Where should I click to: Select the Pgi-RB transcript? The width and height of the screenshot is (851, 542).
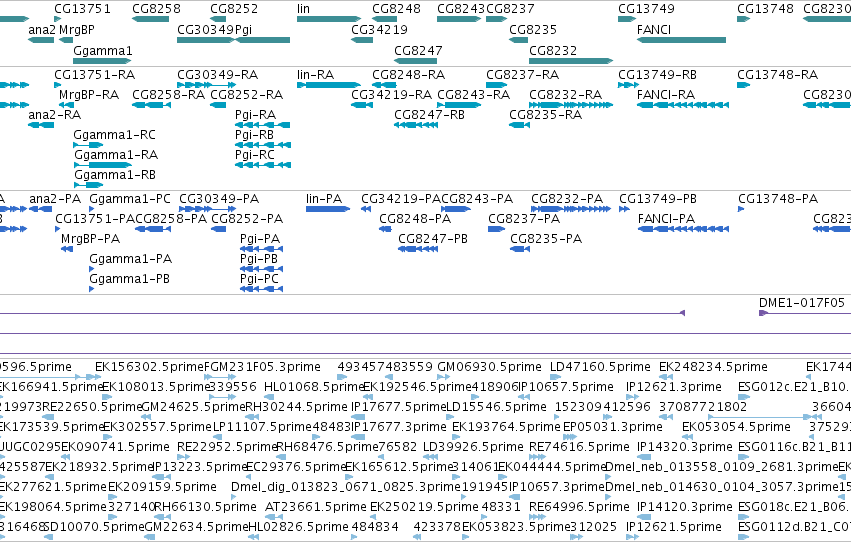coord(263,145)
